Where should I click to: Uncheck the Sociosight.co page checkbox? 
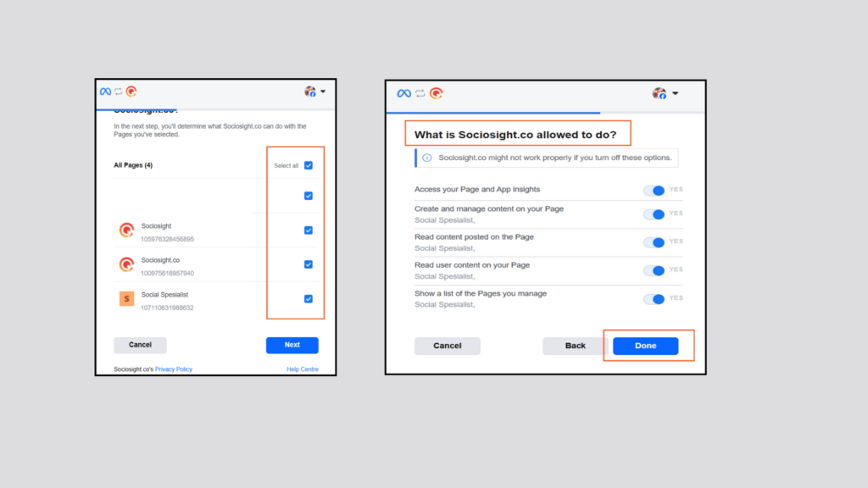pyautogui.click(x=309, y=264)
